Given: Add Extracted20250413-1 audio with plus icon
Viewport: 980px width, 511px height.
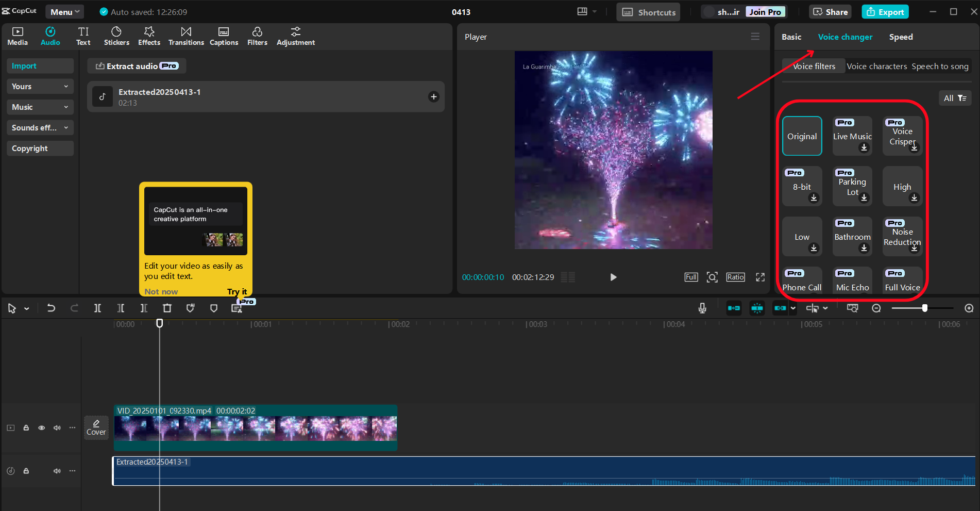Looking at the screenshot, I should click(434, 96).
